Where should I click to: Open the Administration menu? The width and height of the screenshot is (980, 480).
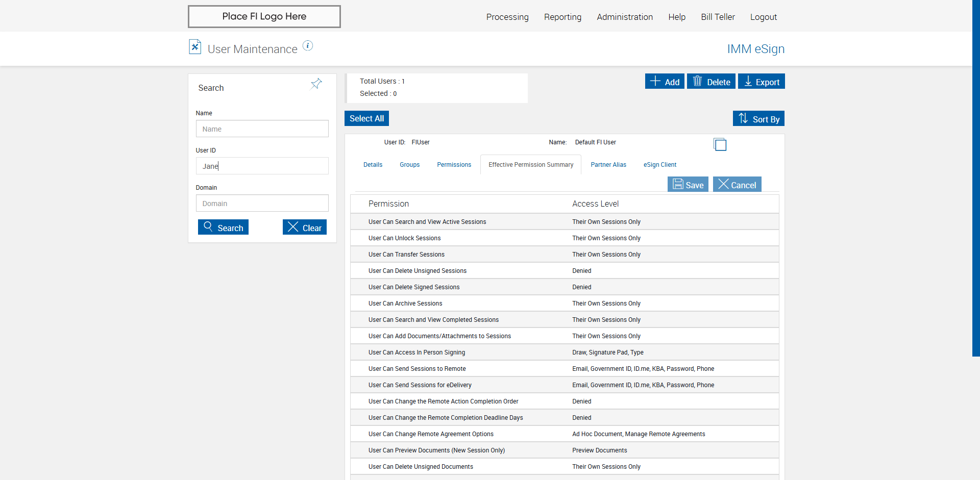[x=625, y=17]
